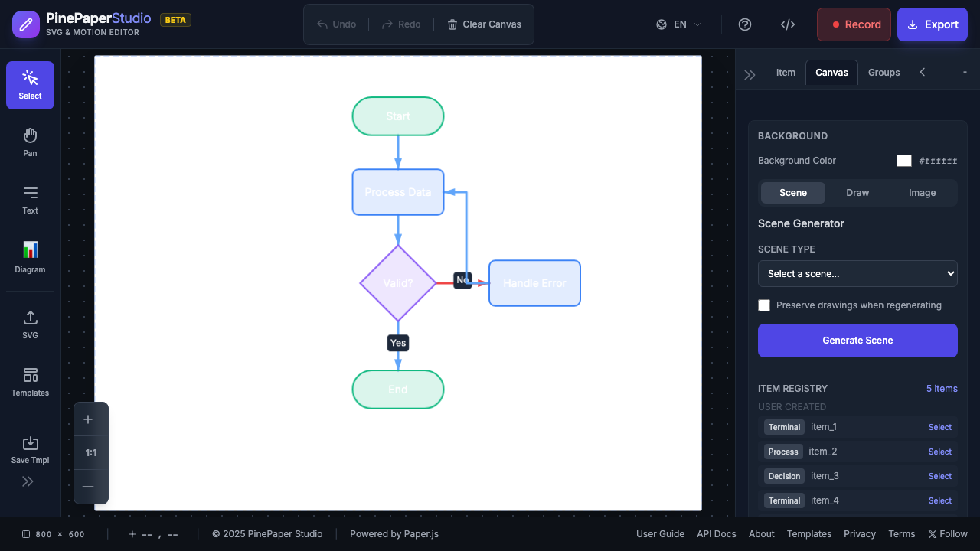The width and height of the screenshot is (980, 551).
Task: Open the white background color swatch
Action: [x=904, y=161]
